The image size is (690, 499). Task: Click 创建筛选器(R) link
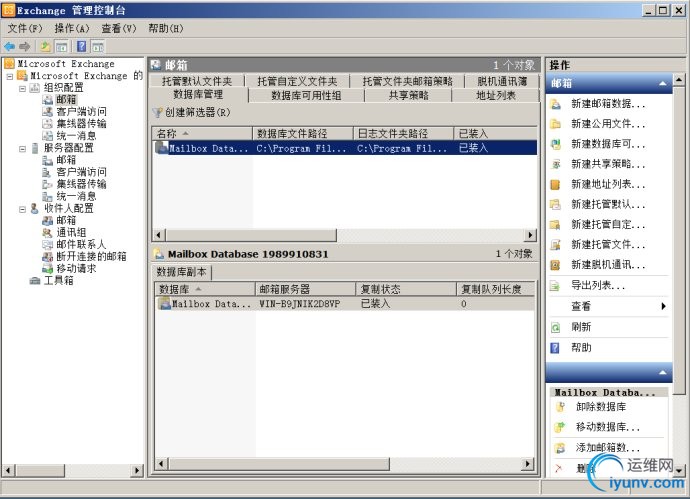[x=198, y=113]
